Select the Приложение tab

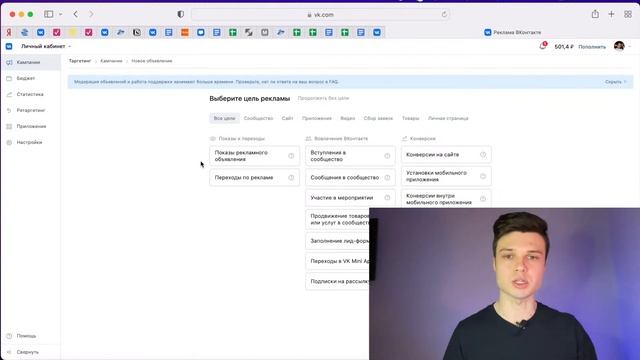coord(317,118)
